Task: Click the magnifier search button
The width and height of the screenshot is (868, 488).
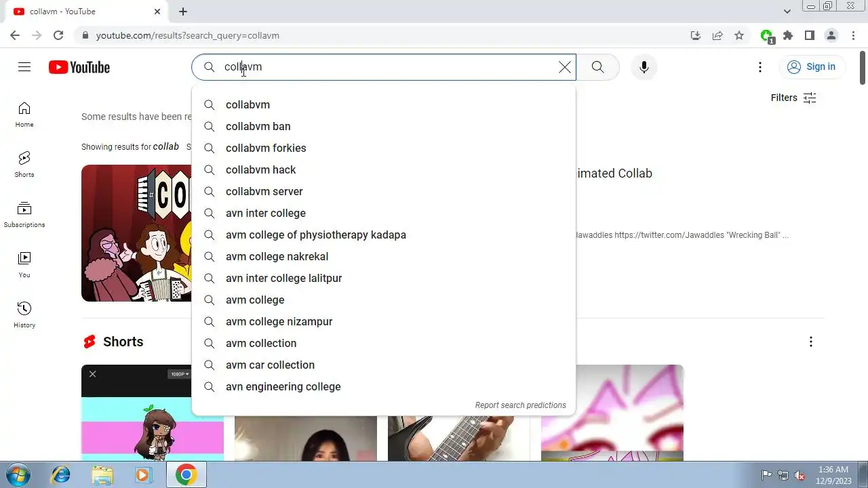Action: tap(597, 66)
